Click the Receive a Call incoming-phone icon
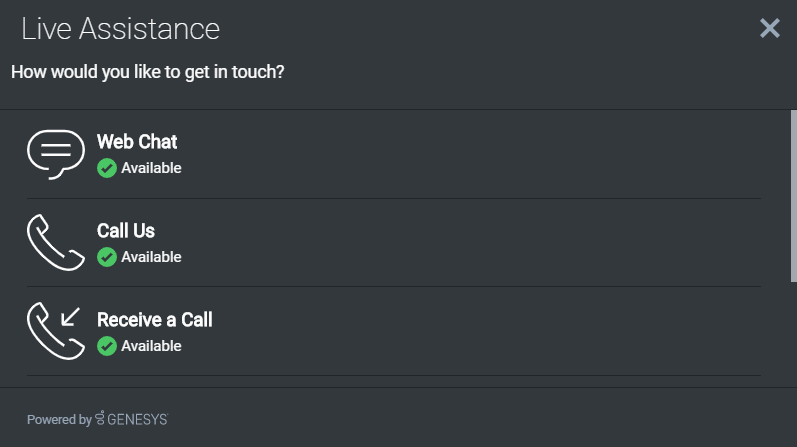The width and height of the screenshot is (797, 447). click(56, 330)
